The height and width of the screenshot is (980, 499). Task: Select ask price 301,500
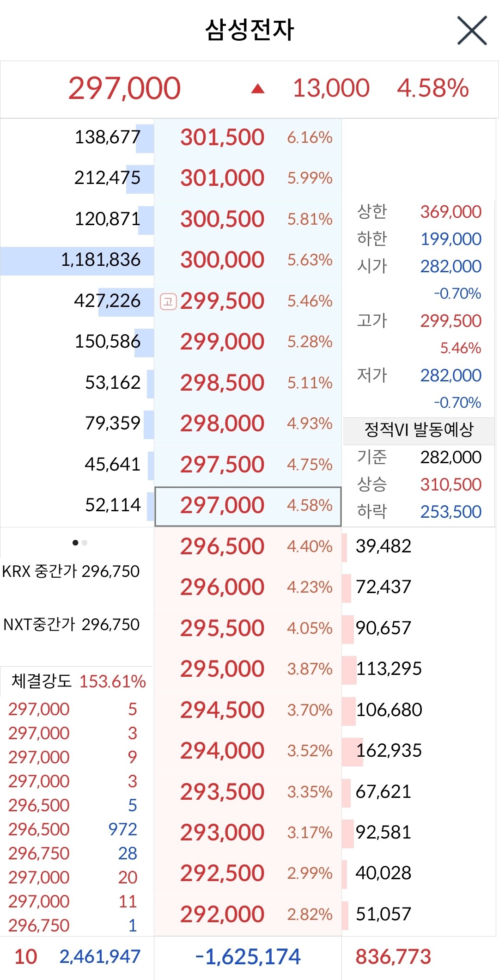tap(248, 137)
